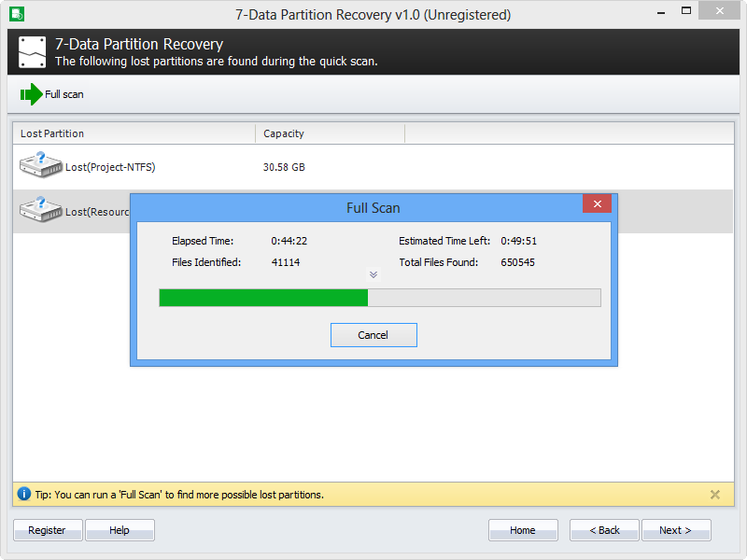Open Help

pyautogui.click(x=120, y=530)
